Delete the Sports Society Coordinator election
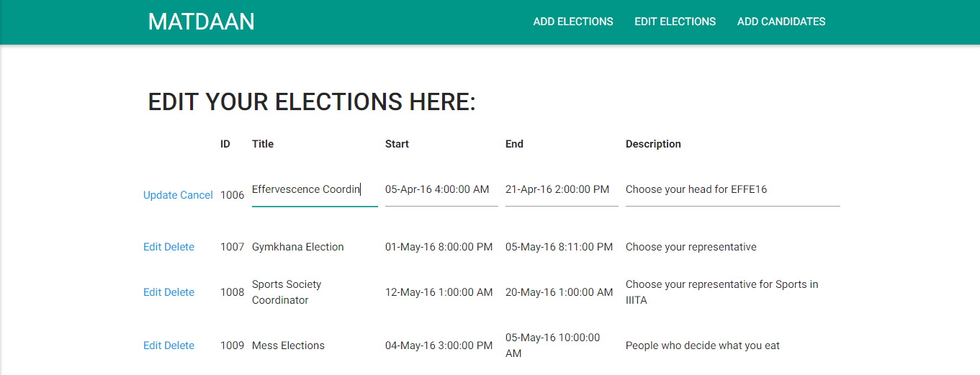The height and width of the screenshot is (375, 980). pos(179,292)
